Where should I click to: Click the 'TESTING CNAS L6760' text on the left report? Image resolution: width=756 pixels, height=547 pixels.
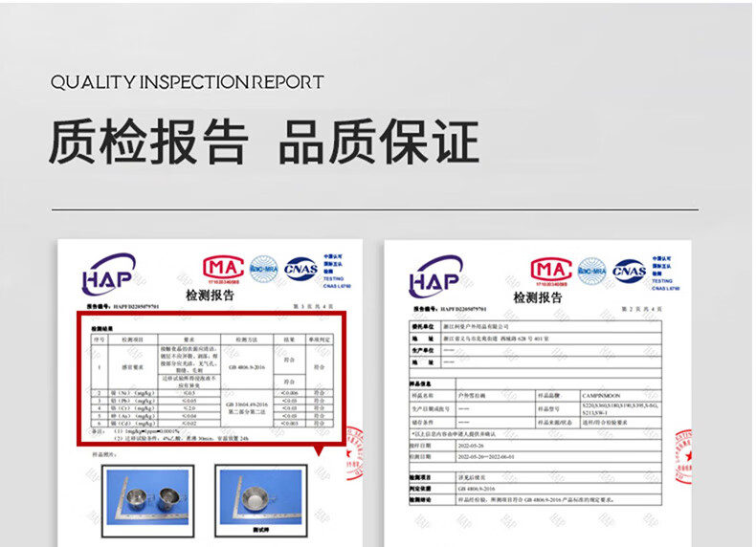click(x=337, y=282)
